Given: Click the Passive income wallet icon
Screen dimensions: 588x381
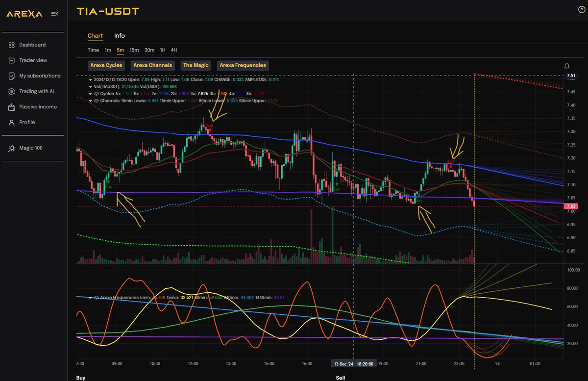Looking at the screenshot, I should tap(11, 107).
